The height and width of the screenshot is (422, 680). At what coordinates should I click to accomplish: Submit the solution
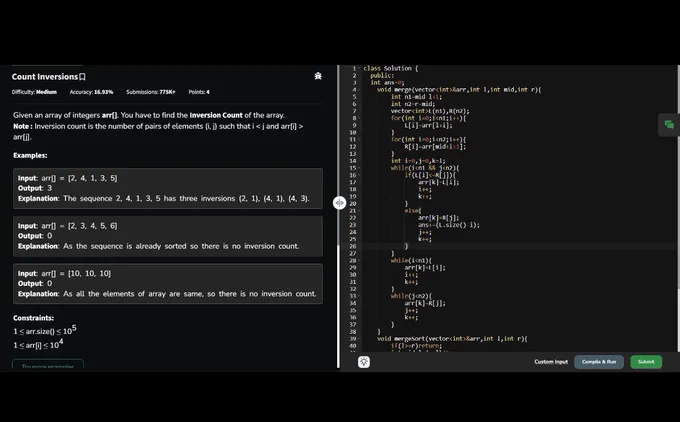(646, 362)
